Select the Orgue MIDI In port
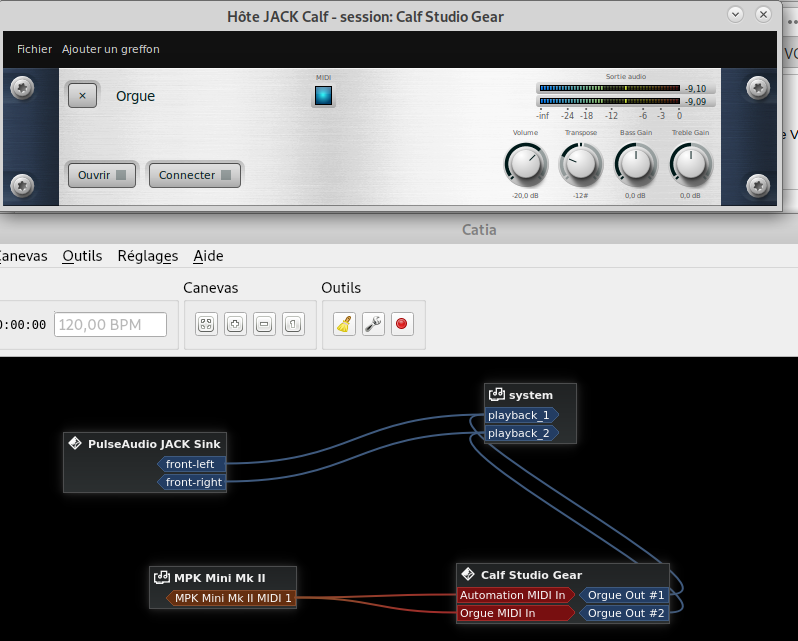Viewport: 798px width, 641px height. click(516, 614)
